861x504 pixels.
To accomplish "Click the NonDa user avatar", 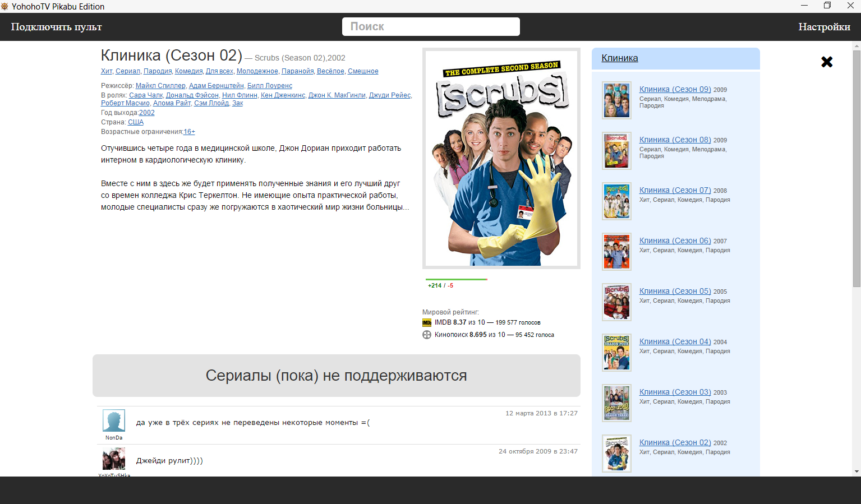I will pos(114,420).
